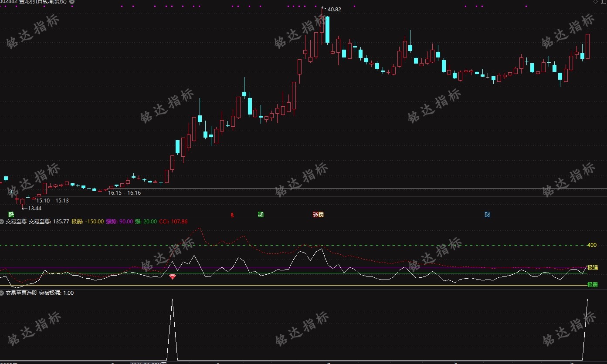Image resolution: width=607 pixels, height=364 pixels.
Task: Click the 交易至尊选股 indicator name
Action: coord(21,293)
